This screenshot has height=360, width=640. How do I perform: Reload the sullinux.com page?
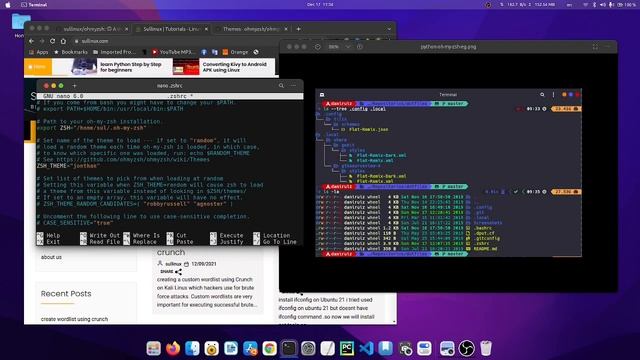[x=52, y=41]
